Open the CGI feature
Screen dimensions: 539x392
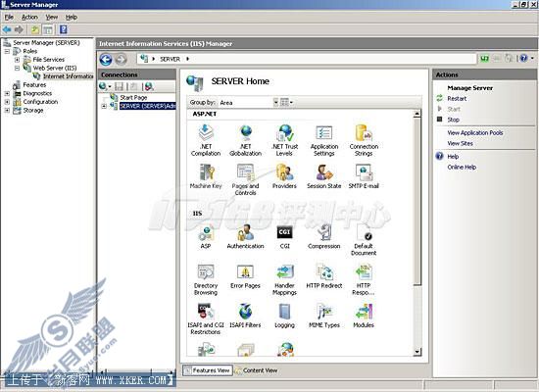pos(284,236)
